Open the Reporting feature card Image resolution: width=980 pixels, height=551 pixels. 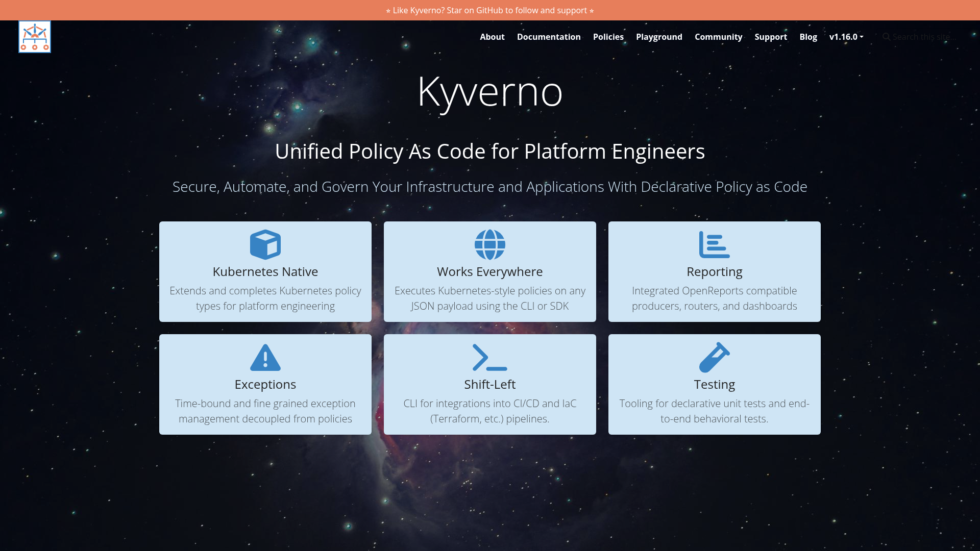coord(714,271)
